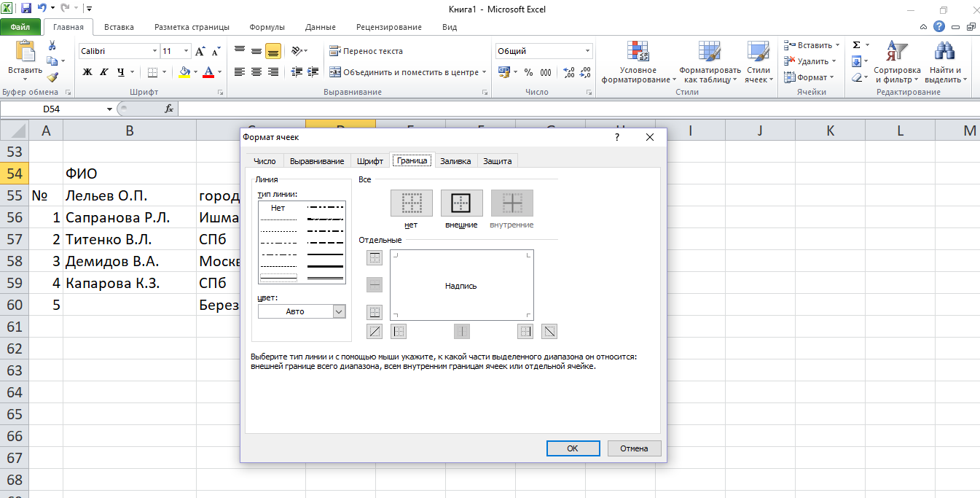The image size is (980, 498).
Task: Undo the last action in the Quick Access toolbar
Action: 42,9
